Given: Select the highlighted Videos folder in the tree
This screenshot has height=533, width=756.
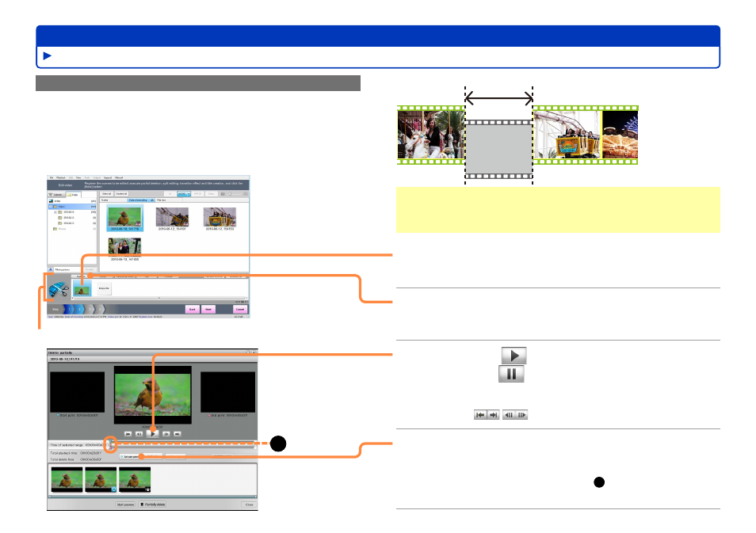Looking at the screenshot, I should [x=72, y=206].
